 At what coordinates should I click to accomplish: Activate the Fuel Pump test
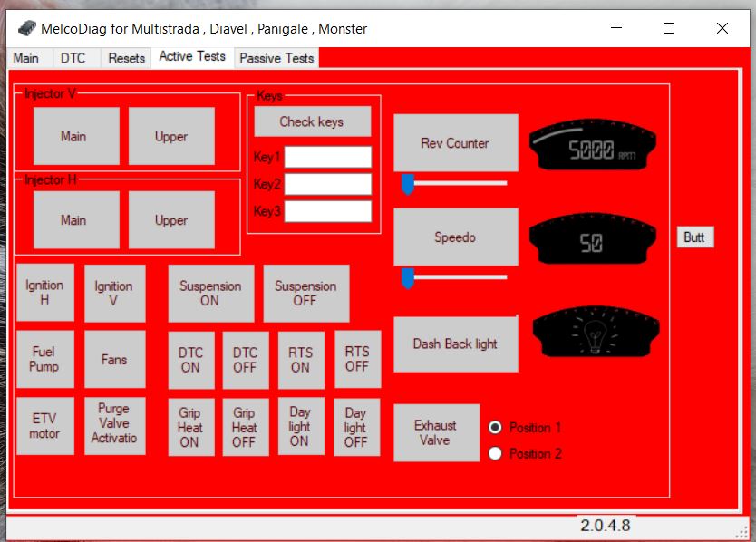44,359
